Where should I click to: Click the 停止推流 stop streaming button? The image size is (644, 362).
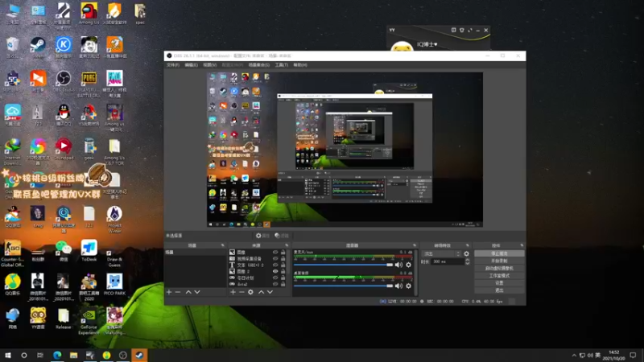pos(499,253)
